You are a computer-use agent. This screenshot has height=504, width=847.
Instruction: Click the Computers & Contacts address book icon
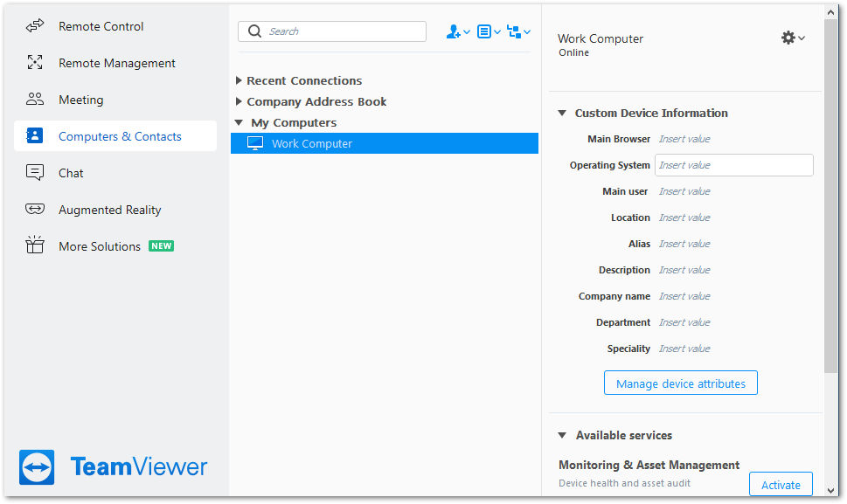click(35, 135)
